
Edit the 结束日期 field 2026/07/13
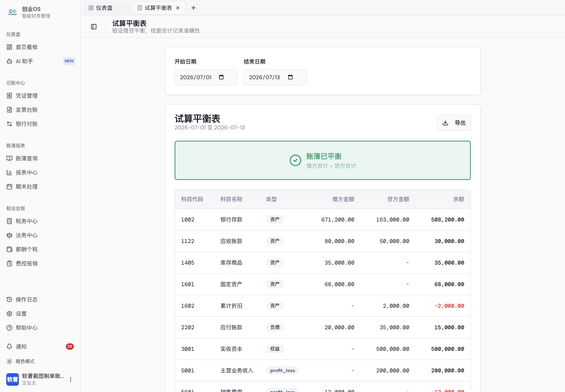tap(275, 77)
